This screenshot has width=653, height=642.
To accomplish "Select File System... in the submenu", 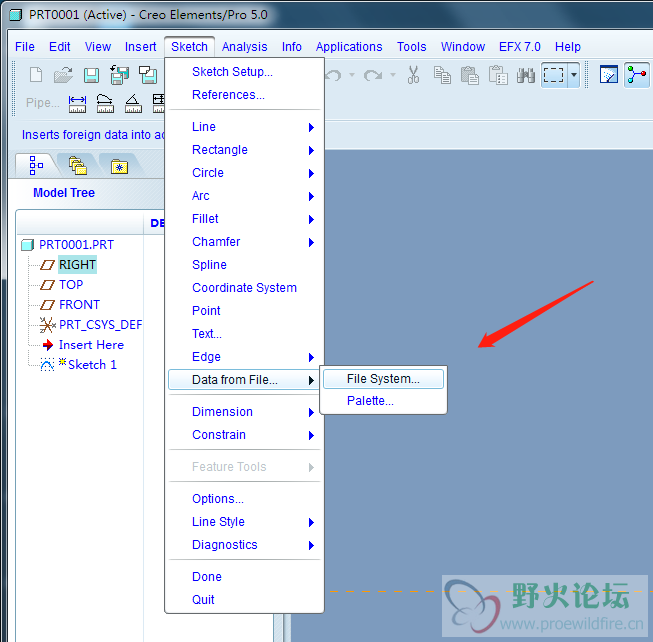I will (x=383, y=379).
